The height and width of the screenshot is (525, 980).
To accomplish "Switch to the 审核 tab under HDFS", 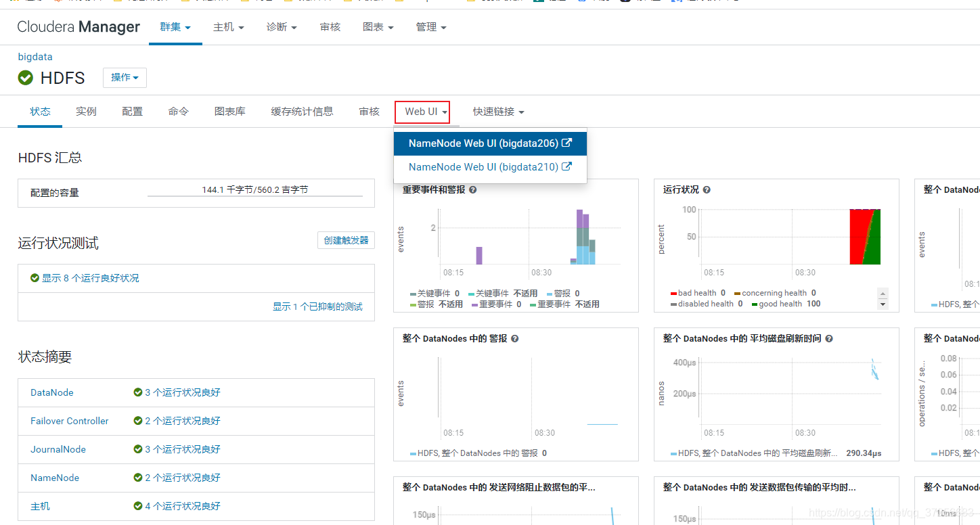I will (370, 112).
